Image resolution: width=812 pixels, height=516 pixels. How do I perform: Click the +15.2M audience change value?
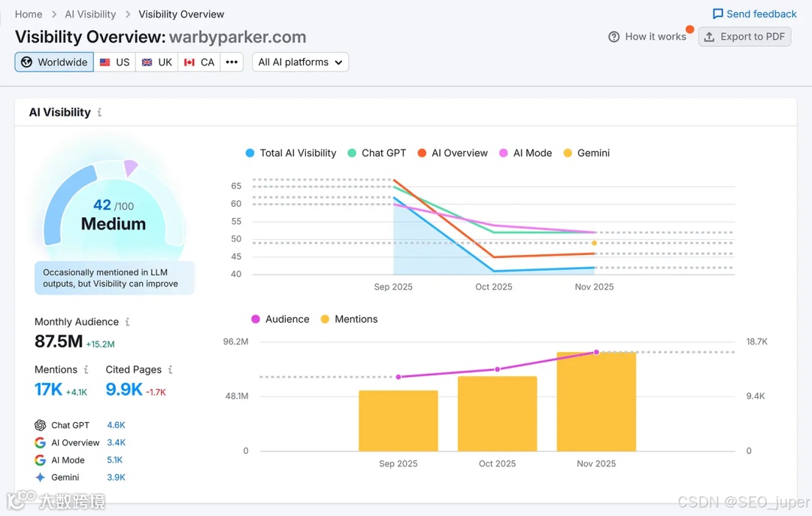click(x=101, y=344)
